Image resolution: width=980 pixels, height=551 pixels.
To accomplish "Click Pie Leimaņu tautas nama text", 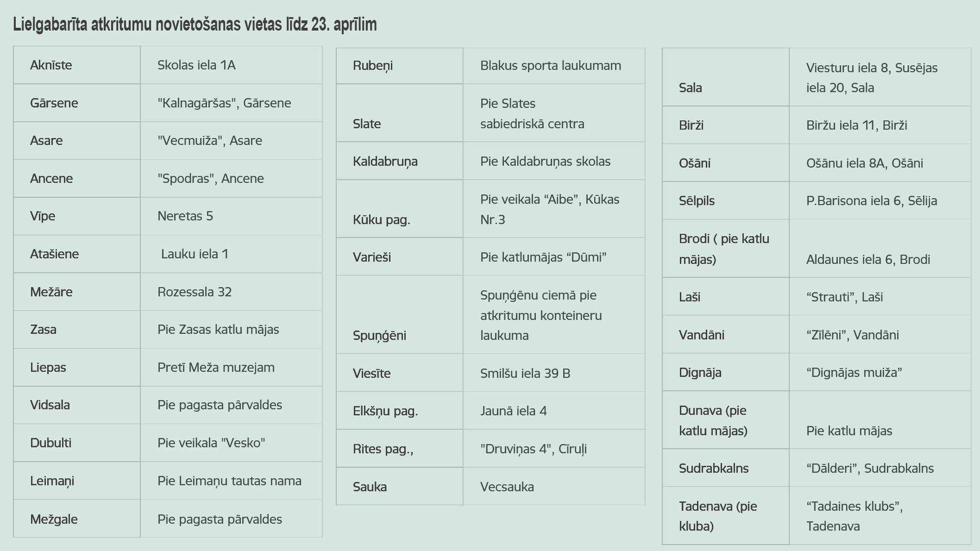I will (229, 481).
